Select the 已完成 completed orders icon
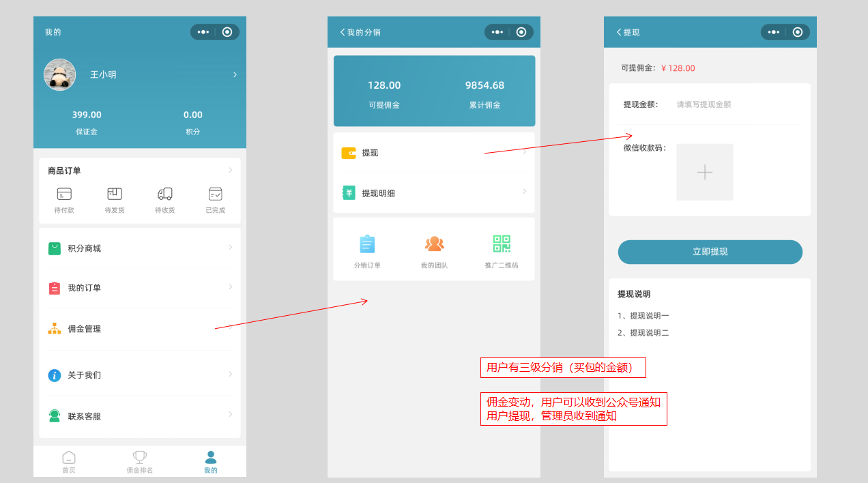Screen dimensions: 868x483 tap(216, 194)
